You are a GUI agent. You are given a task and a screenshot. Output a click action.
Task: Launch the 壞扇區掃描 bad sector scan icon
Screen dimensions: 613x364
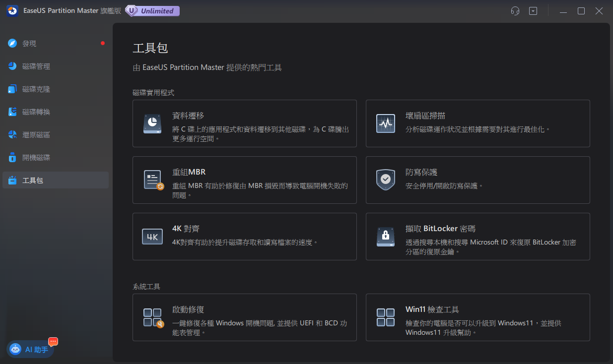point(386,123)
